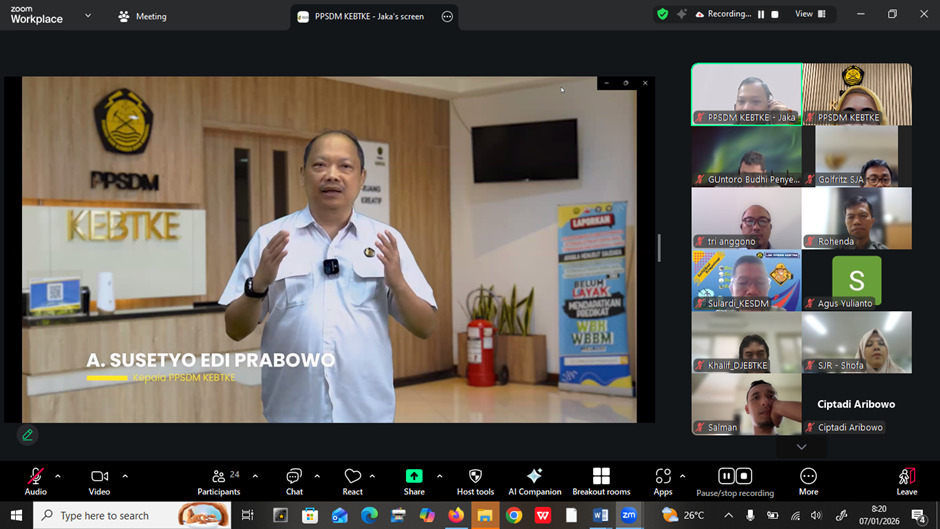Launch AI Companion
The image size is (940, 529).
tap(534, 478)
